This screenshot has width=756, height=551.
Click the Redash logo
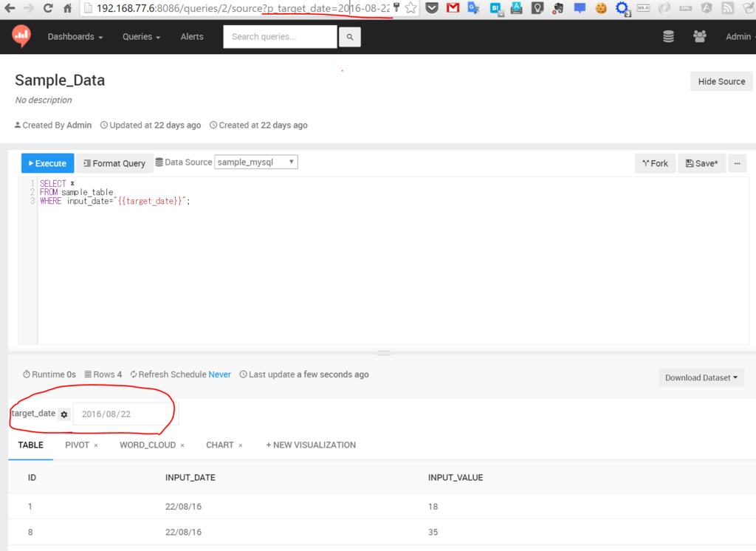coord(21,36)
